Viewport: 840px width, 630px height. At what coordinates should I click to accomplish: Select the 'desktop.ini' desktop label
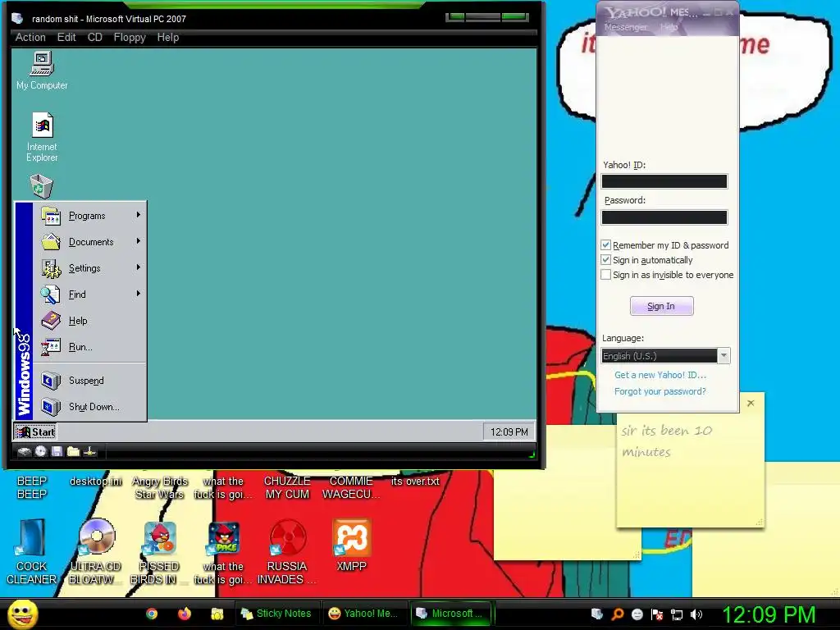pyautogui.click(x=96, y=481)
